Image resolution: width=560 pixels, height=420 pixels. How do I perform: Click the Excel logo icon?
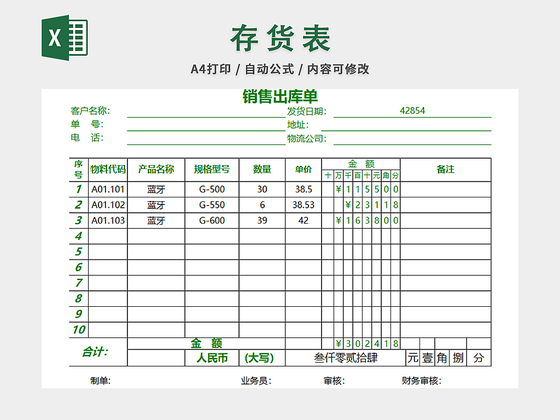coord(65,38)
